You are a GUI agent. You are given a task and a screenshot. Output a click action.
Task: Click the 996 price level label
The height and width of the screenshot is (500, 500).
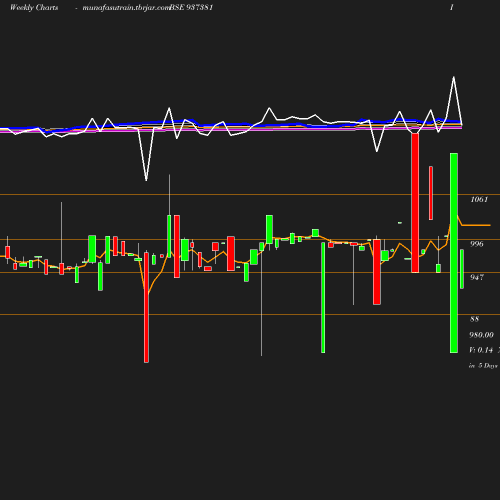[477, 244]
